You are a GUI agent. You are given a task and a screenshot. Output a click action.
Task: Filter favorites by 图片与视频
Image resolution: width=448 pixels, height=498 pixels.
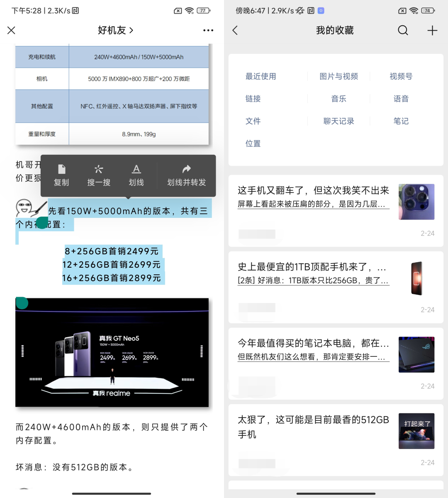pos(339,76)
